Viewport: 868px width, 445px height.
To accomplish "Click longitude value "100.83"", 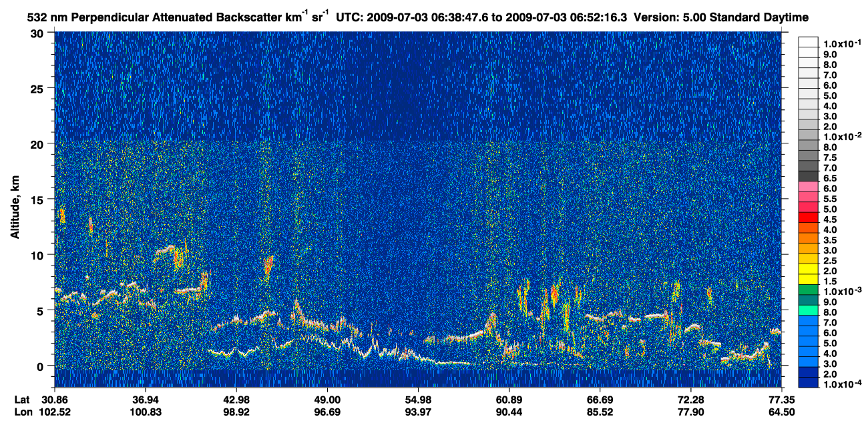I will 146,412.
